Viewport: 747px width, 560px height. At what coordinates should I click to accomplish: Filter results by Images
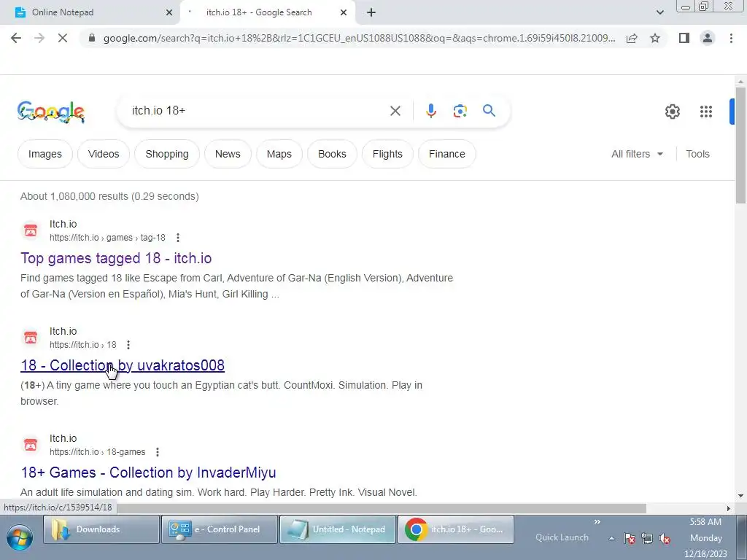tap(44, 154)
